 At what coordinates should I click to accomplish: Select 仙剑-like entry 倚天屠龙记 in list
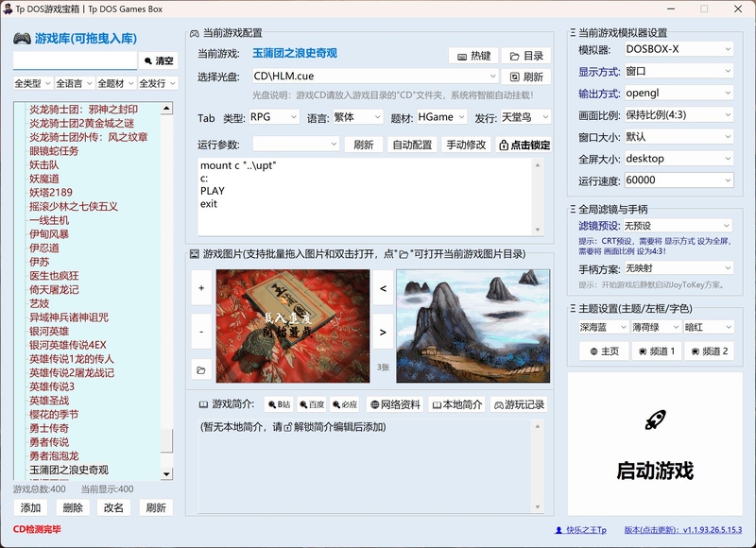pos(54,290)
